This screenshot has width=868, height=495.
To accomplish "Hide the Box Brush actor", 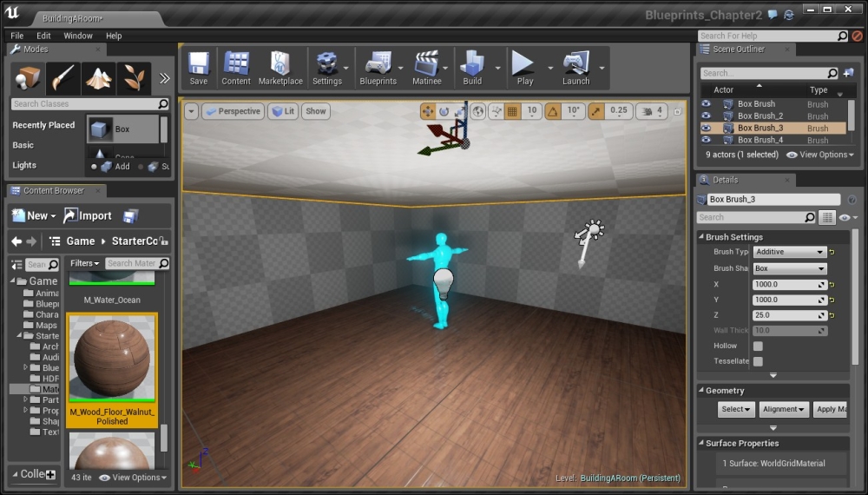I will pyautogui.click(x=706, y=103).
